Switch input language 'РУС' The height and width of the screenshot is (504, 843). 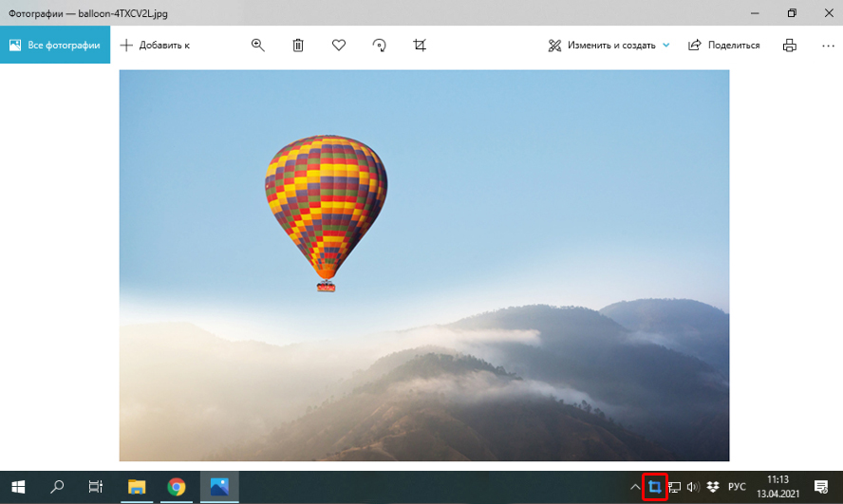tap(737, 487)
